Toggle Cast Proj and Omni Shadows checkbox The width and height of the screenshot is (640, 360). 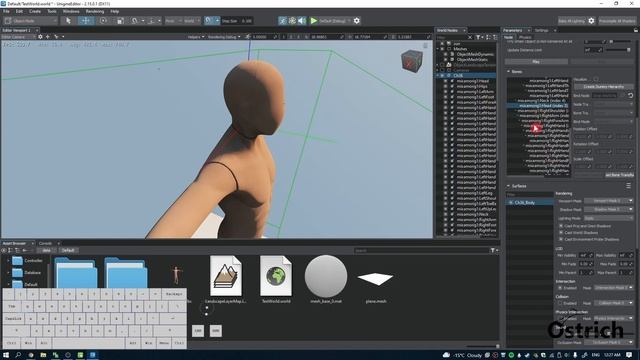point(561,226)
